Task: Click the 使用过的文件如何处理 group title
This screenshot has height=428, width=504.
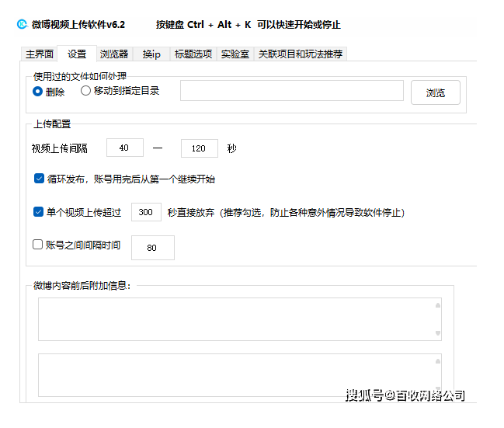Action: (80, 77)
